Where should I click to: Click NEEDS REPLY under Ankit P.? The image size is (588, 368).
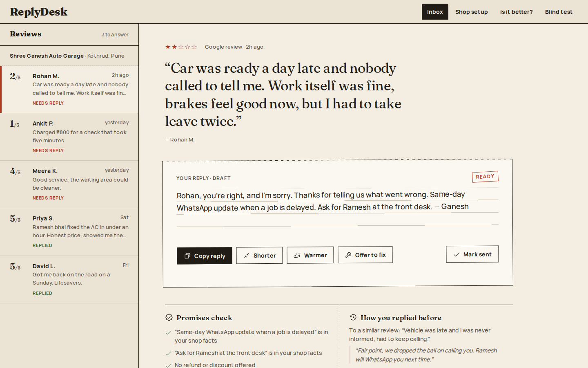[x=48, y=150]
